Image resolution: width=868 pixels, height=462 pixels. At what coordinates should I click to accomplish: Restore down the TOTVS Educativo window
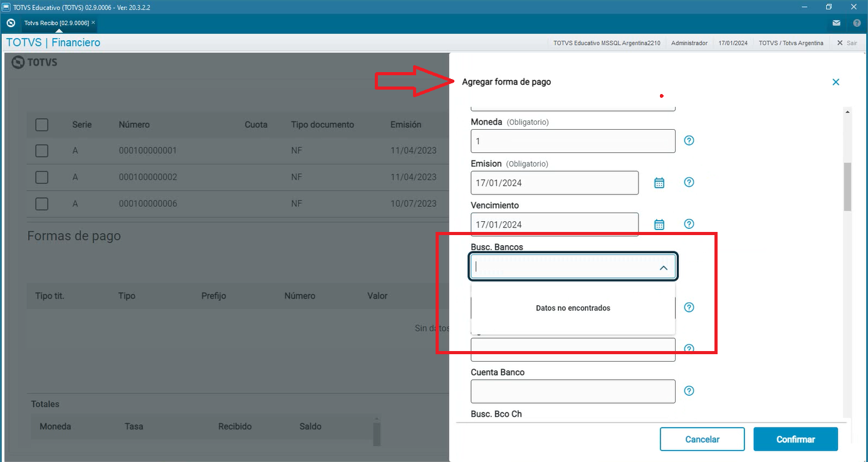click(x=829, y=7)
